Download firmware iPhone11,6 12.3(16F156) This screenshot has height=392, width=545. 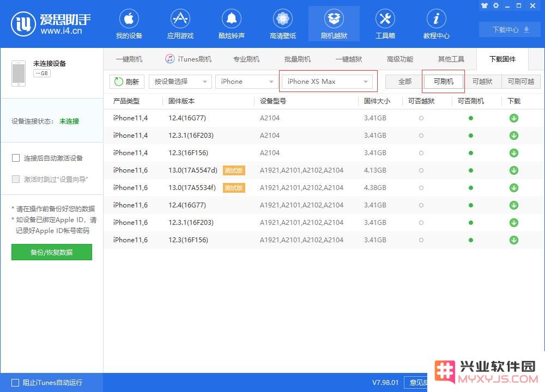coord(514,240)
